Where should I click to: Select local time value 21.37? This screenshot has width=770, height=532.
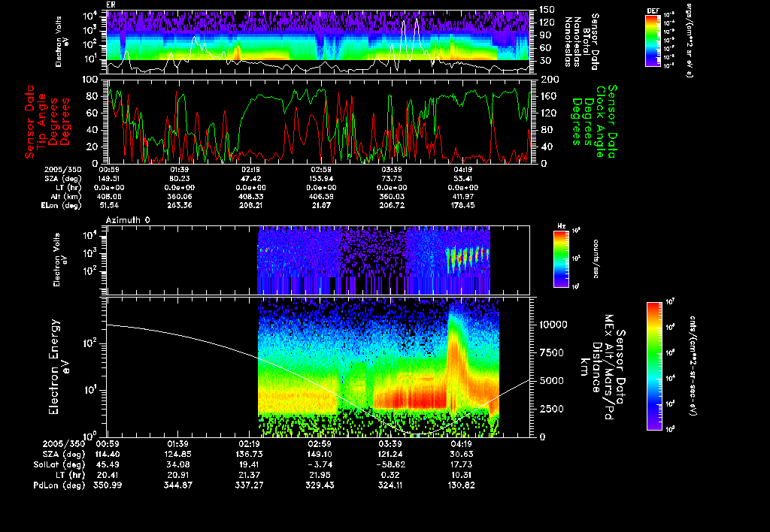pos(249,475)
